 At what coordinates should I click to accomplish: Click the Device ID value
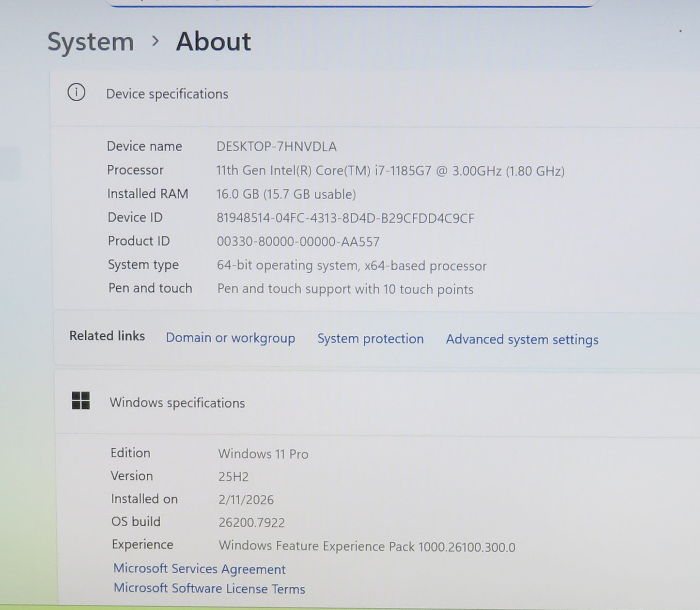345,218
